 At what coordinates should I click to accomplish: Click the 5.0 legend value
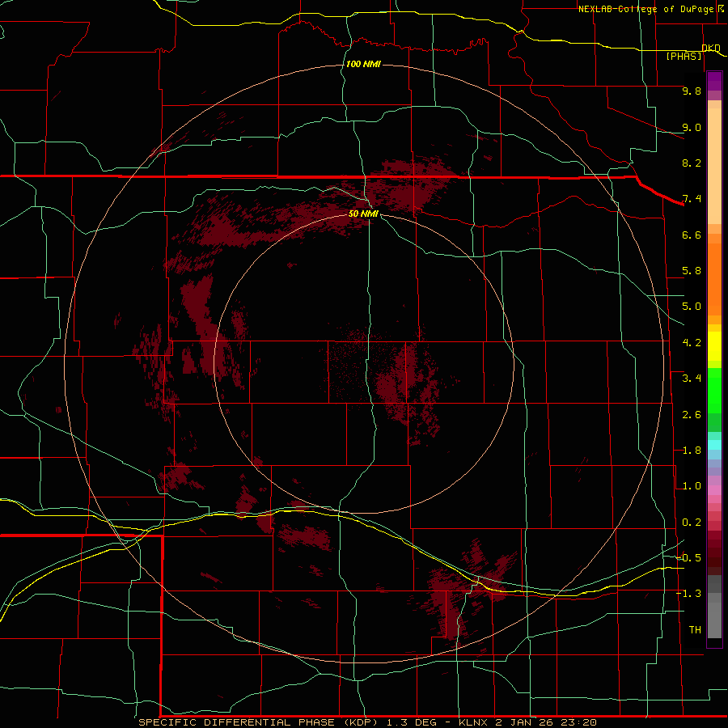point(692,307)
